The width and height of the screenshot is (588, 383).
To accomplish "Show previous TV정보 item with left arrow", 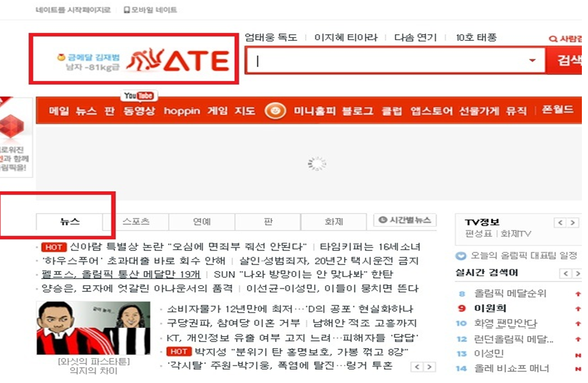I will [x=560, y=222].
